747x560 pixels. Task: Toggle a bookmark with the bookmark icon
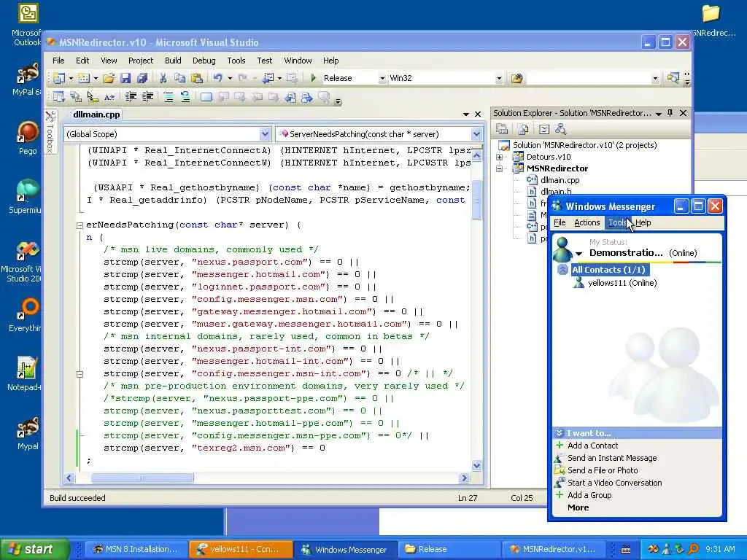(206, 97)
